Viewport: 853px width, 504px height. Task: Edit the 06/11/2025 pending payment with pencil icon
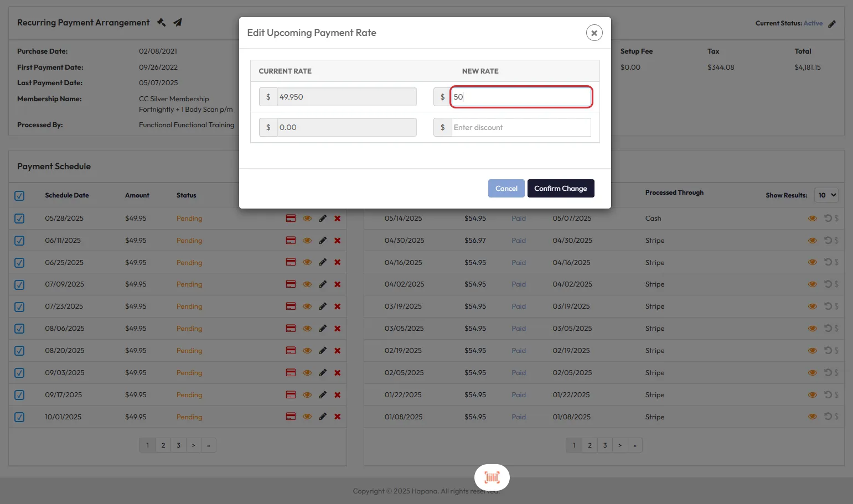[x=323, y=241]
